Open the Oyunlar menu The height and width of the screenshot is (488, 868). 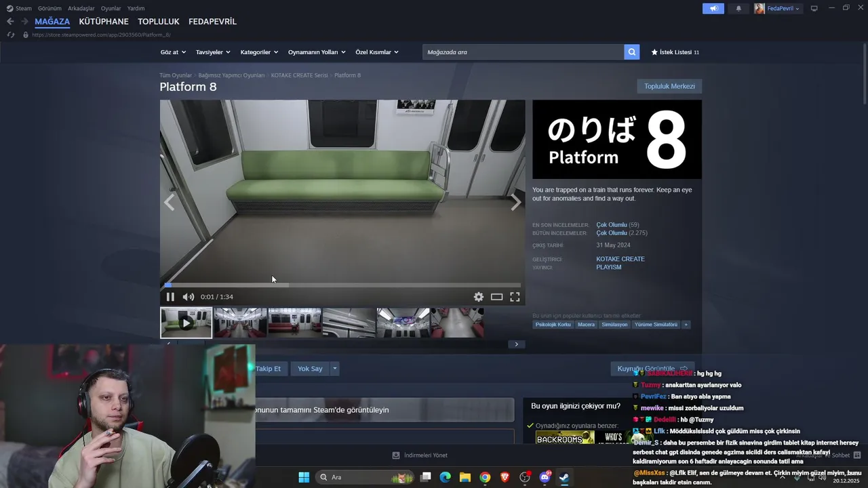(111, 8)
